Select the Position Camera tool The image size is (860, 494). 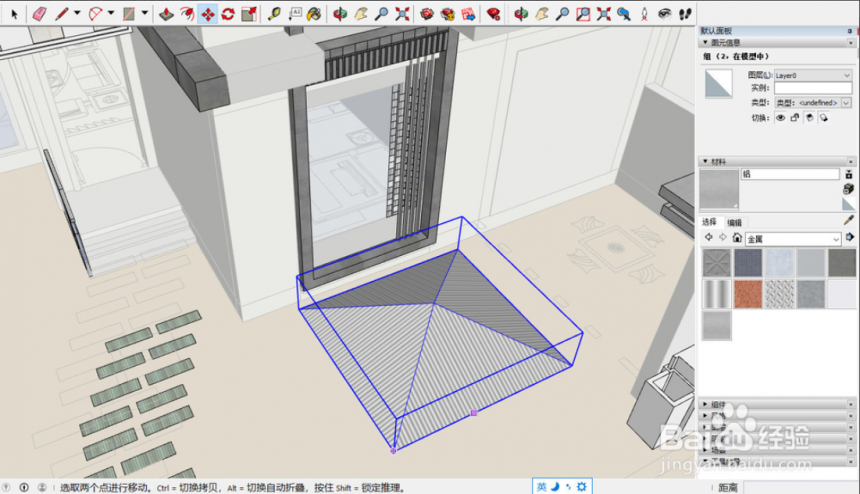(644, 14)
